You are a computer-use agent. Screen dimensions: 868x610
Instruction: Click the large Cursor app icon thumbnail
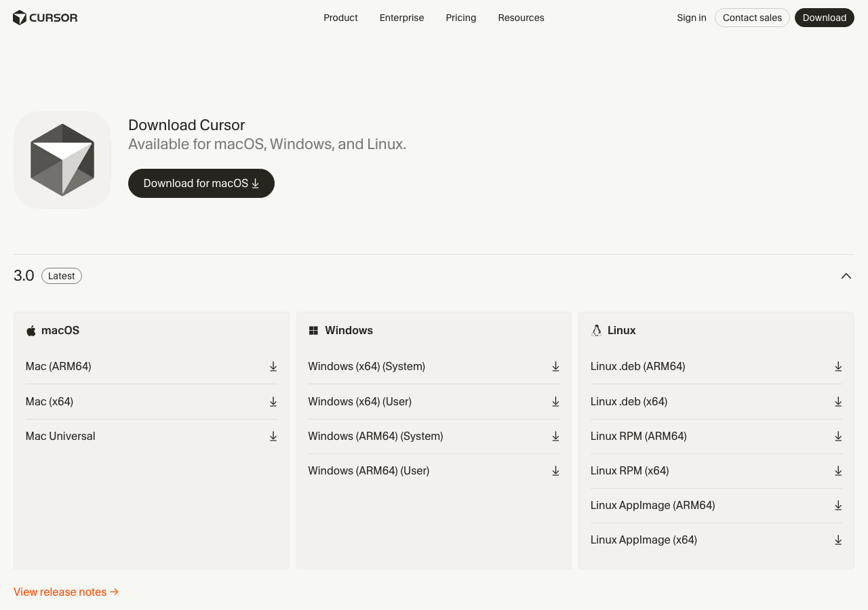click(62, 160)
